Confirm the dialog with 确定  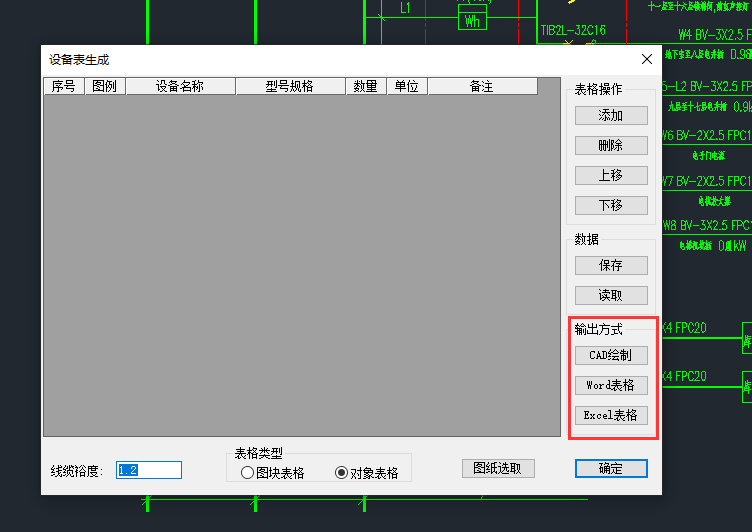tap(610, 468)
